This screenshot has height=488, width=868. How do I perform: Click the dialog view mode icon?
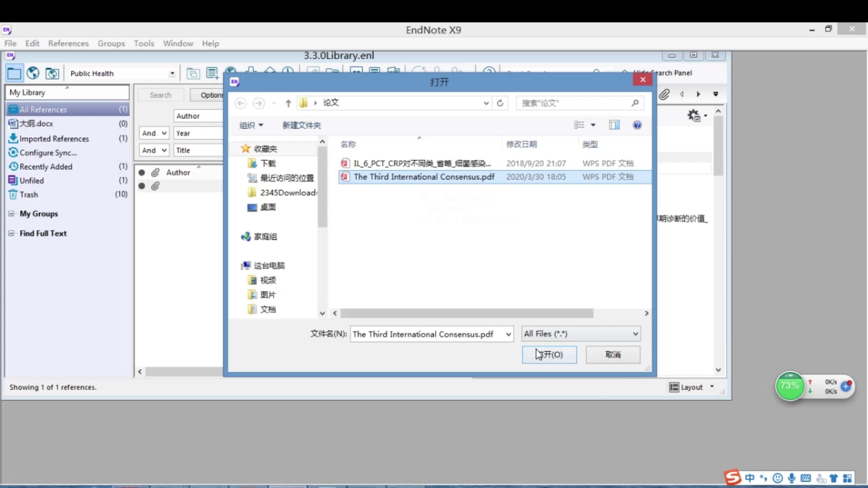tap(579, 125)
